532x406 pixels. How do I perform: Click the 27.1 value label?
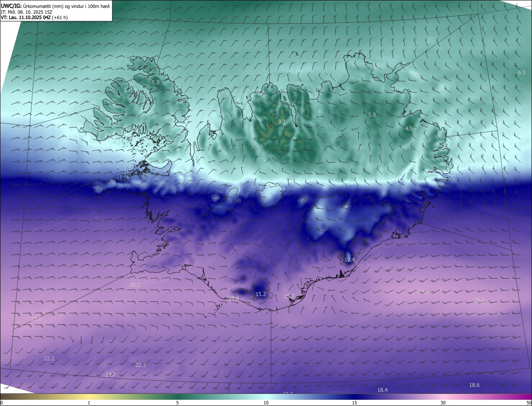(x=37, y=319)
